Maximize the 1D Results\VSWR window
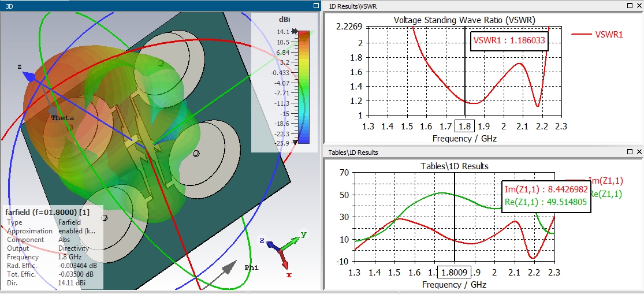The height and width of the screenshot is (294, 644). coord(630,6)
